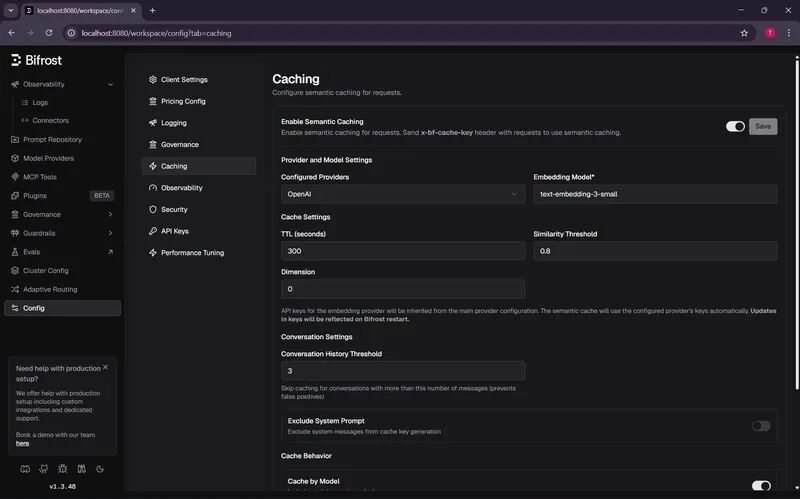Disable the Enable Semantic Caching switch

point(735,127)
